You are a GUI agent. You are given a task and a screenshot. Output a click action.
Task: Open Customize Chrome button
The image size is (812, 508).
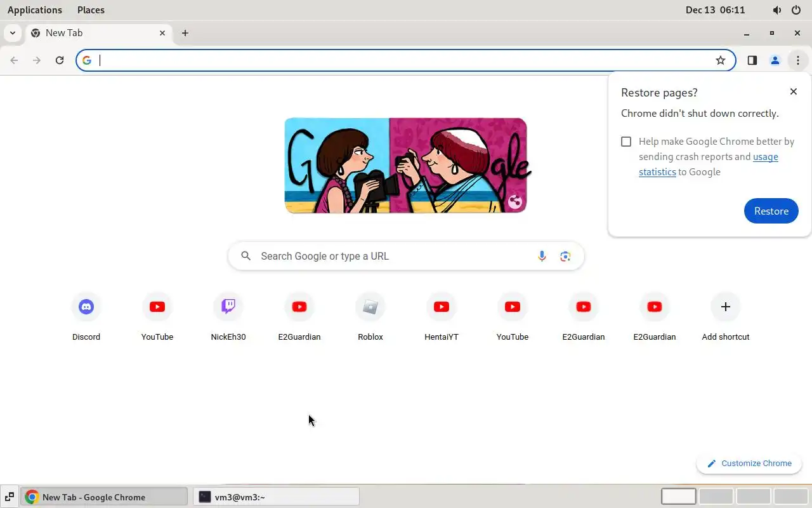point(749,464)
